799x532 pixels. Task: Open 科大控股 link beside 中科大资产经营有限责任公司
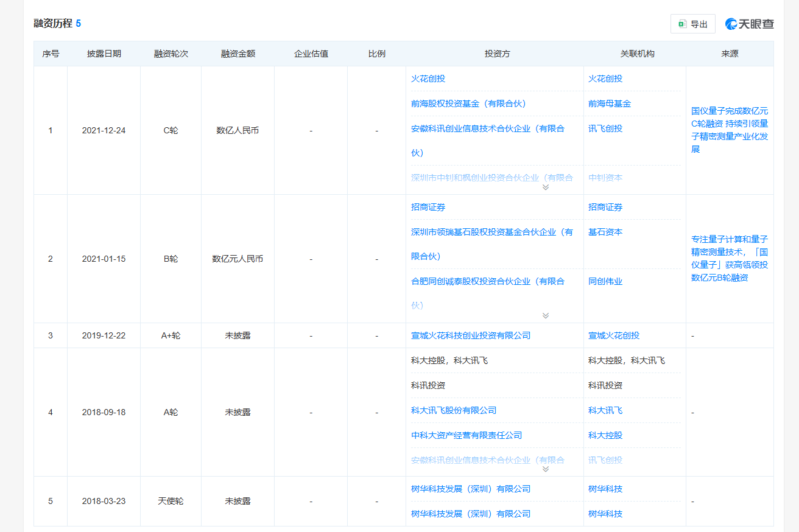pos(605,435)
